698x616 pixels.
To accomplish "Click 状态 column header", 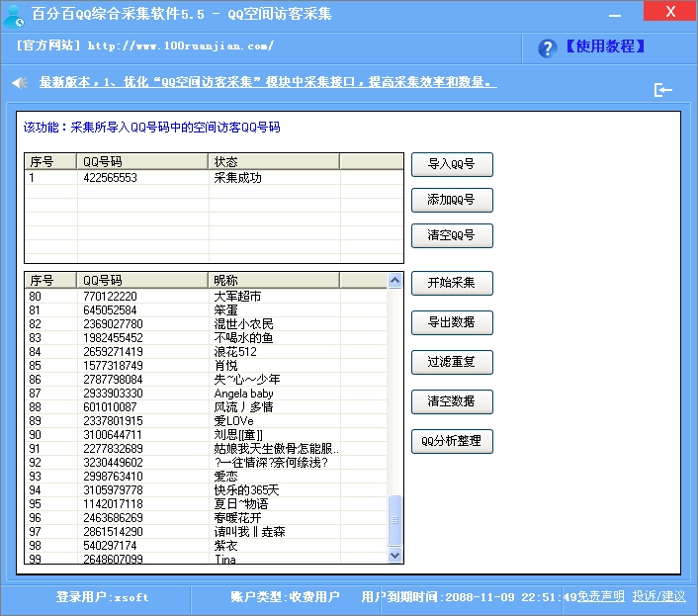I will coord(274,161).
